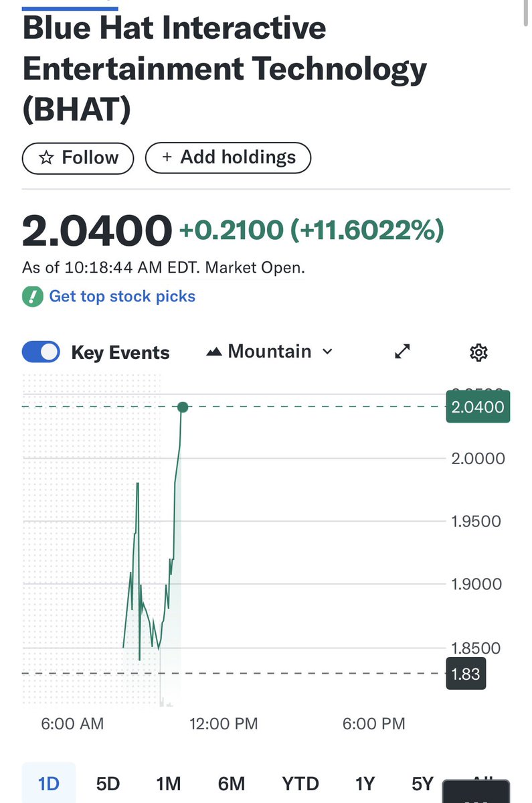Viewport: 532px width, 803px height.
Task: Click the Blue Hat Interactive company title
Action: pos(225,68)
